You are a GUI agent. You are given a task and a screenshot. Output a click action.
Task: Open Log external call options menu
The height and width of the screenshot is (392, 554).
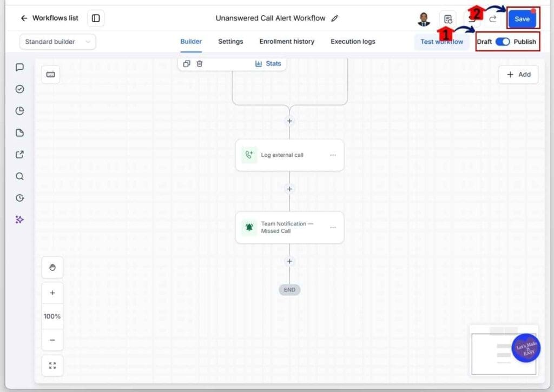point(333,155)
